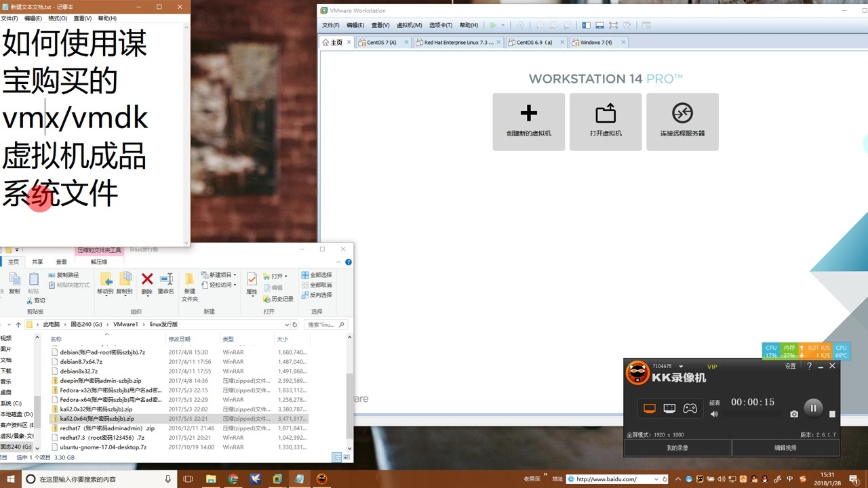Open the KK recorder account 7104475 dropdown

coord(681,367)
